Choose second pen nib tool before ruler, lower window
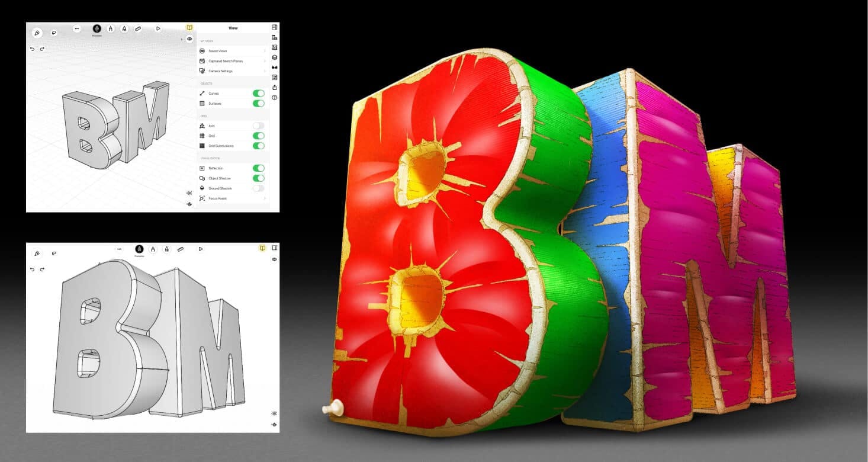This screenshot has height=462, width=868. coord(167,249)
